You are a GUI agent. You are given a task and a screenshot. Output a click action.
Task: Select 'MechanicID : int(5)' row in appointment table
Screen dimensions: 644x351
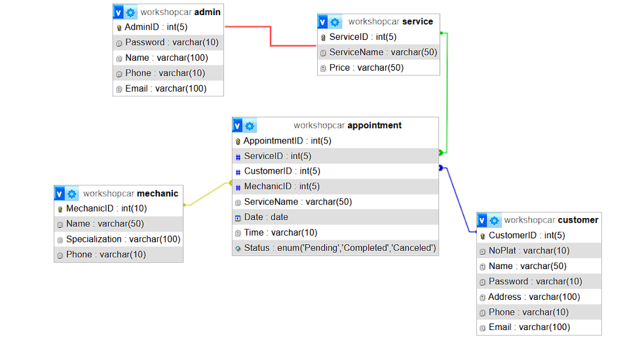click(x=335, y=187)
